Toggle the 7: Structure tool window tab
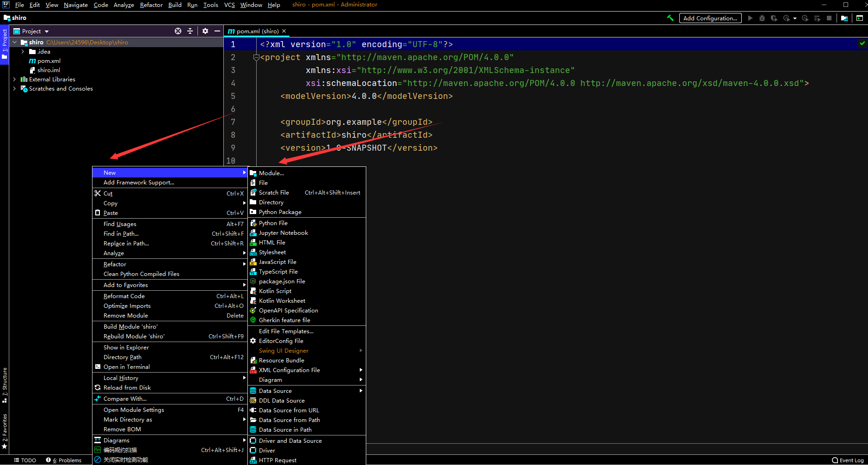The width and height of the screenshot is (868, 465). [x=5, y=385]
